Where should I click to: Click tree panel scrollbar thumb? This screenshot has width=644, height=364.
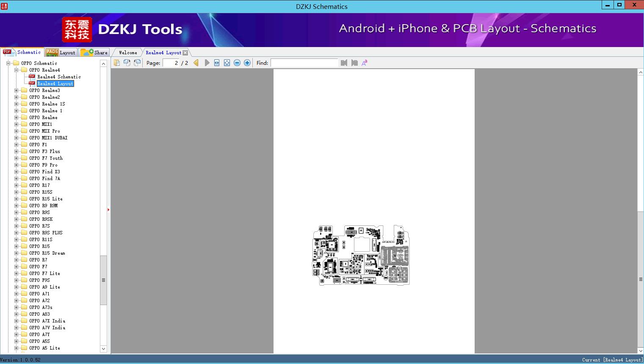tap(103, 280)
